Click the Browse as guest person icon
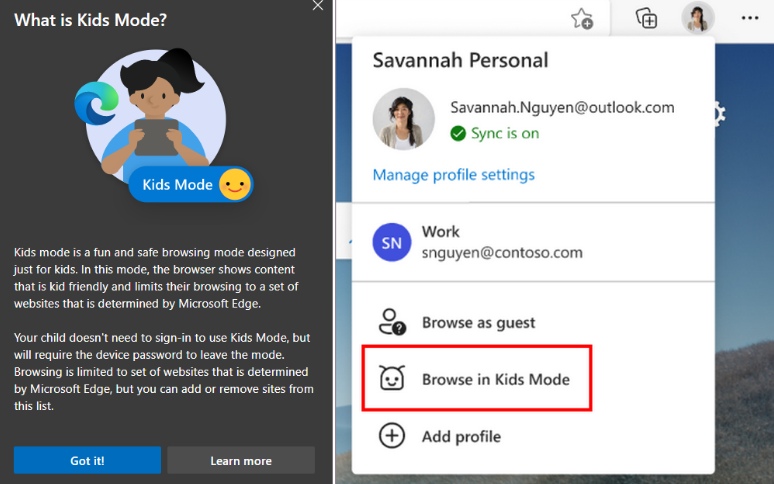Image resolution: width=774 pixels, height=484 pixels. coord(392,322)
